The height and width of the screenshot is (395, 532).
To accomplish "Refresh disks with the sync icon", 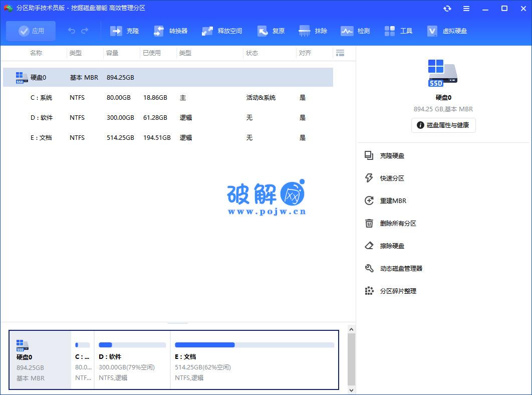I will pyautogui.click(x=447, y=9).
